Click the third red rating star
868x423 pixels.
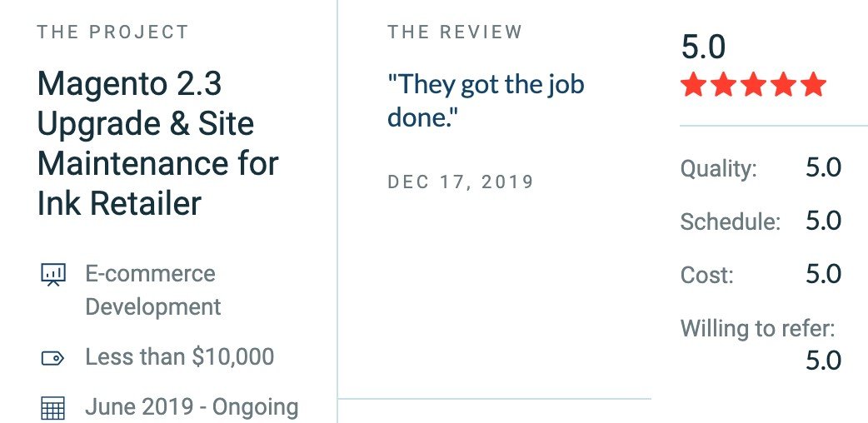(x=753, y=86)
